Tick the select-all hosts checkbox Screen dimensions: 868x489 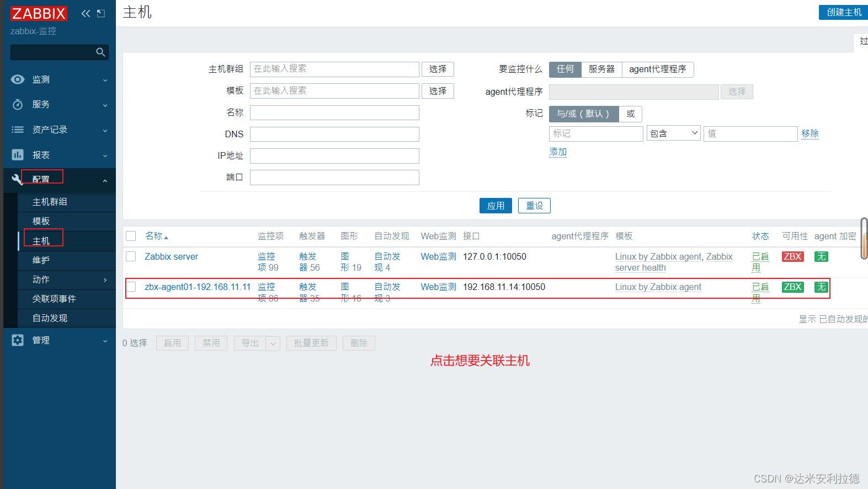click(x=131, y=236)
